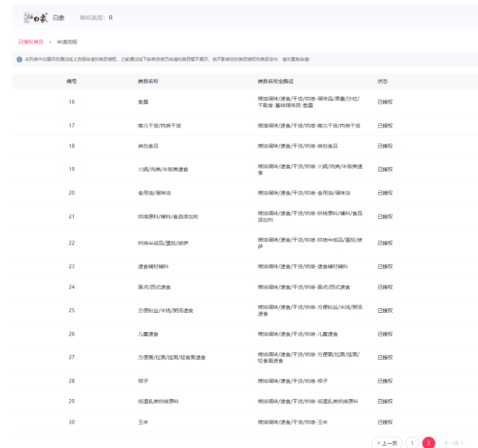
Task: Click the active page 2 button
Action: pyautogui.click(x=428, y=443)
